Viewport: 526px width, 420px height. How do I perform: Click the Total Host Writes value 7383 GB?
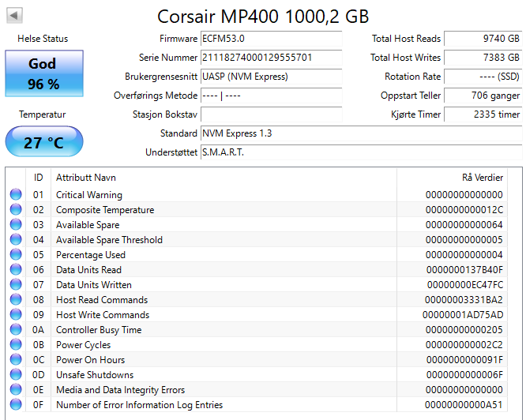(x=483, y=58)
